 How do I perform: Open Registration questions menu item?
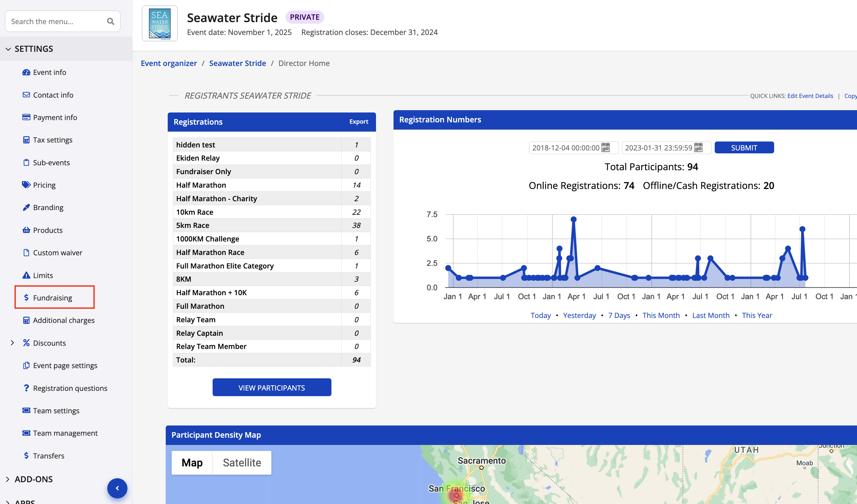70,388
